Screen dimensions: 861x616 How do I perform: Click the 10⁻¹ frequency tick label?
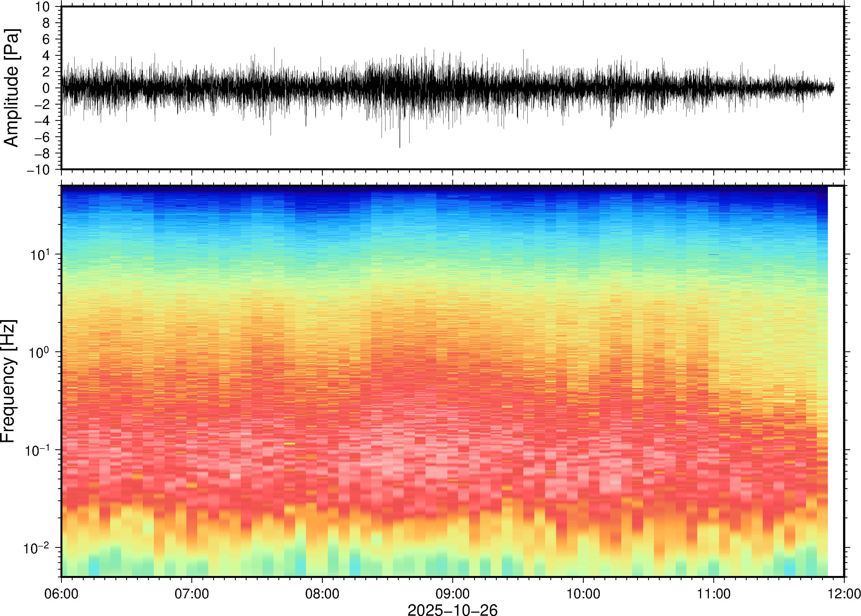tap(37, 450)
